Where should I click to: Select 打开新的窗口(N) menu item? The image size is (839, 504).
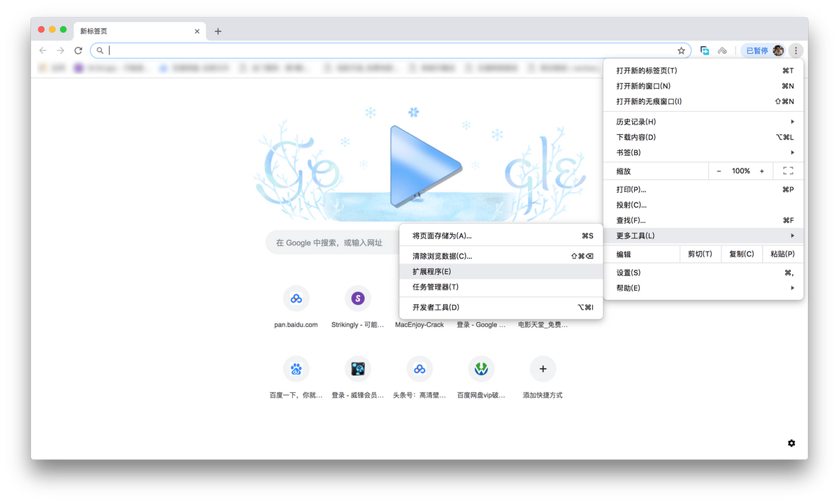click(x=703, y=86)
